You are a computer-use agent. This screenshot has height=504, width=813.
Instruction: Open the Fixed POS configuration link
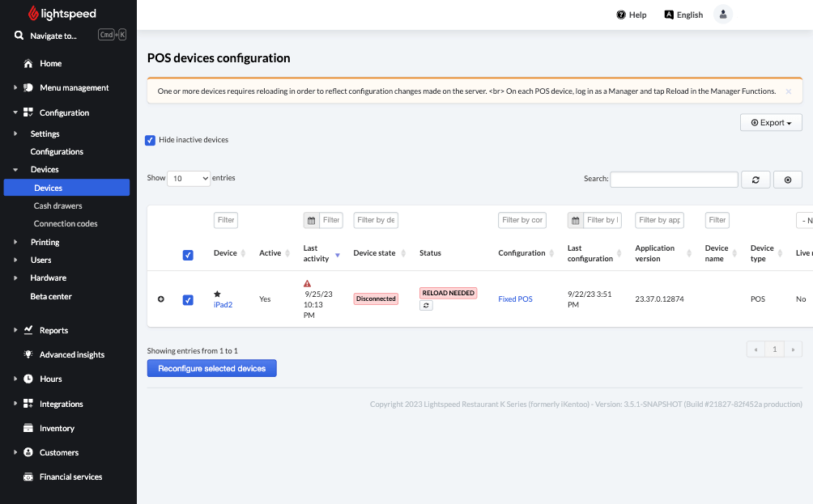pyautogui.click(x=515, y=299)
